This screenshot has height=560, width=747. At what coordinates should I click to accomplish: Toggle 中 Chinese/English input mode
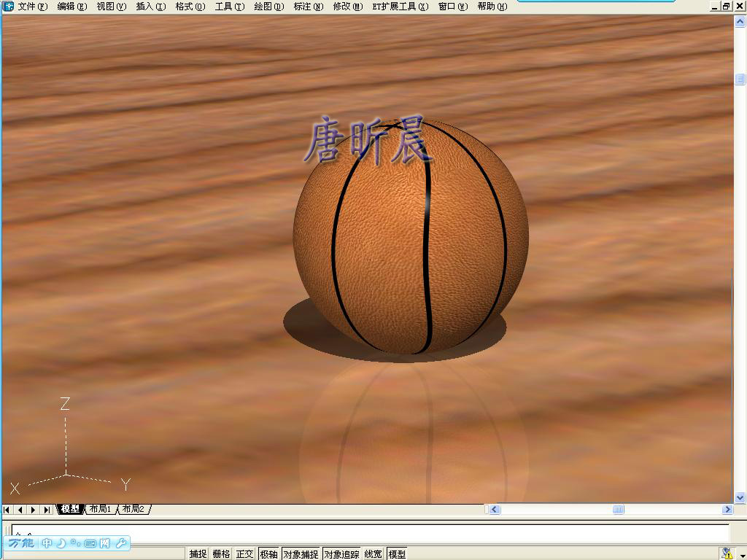click(x=47, y=542)
